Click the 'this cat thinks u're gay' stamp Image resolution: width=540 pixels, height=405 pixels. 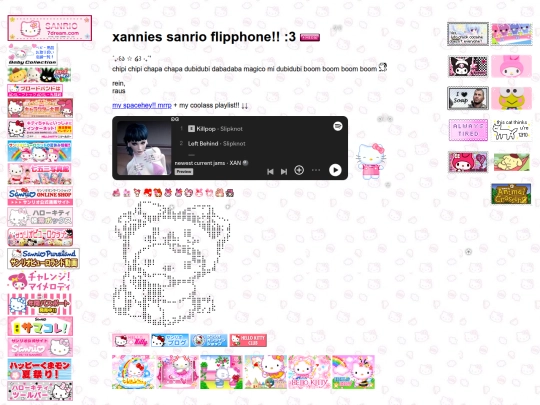point(511,130)
